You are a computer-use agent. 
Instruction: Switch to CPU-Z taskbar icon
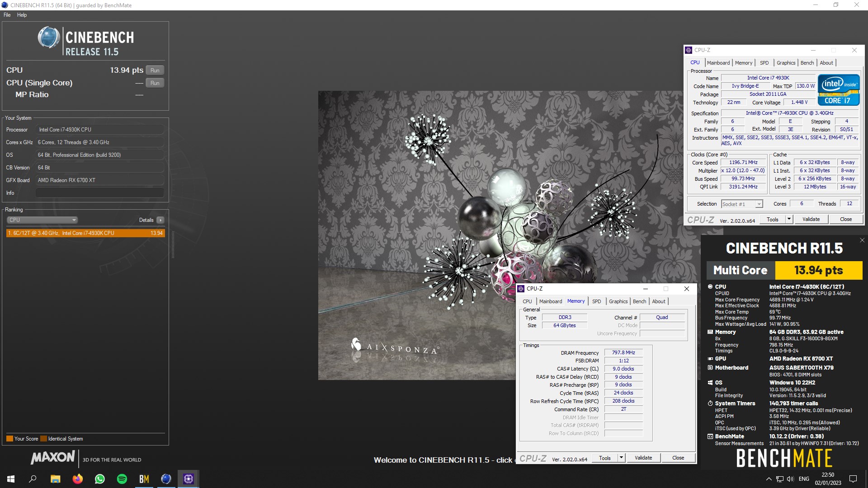[x=189, y=479]
